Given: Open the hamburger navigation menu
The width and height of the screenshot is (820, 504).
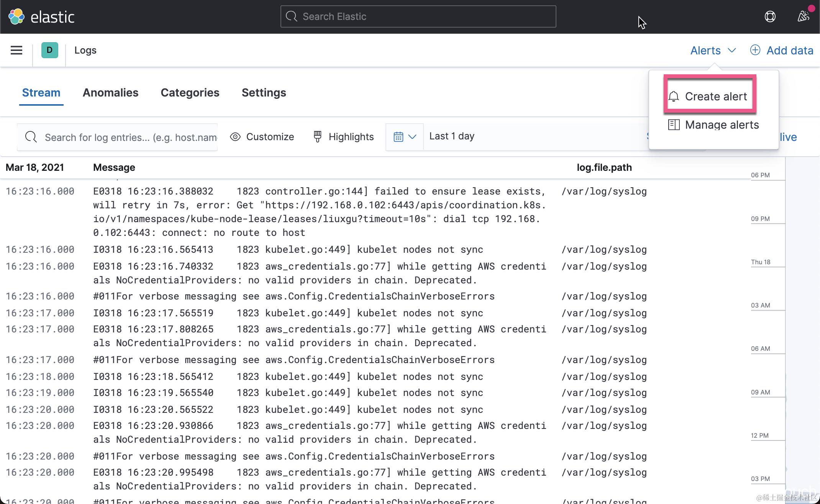Looking at the screenshot, I should 16,50.
